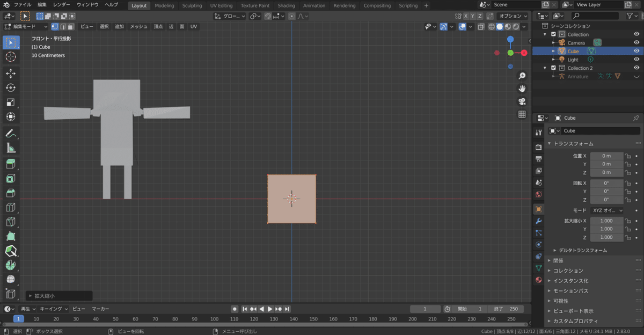Select the Cursor tool in the toolbar

(11, 57)
